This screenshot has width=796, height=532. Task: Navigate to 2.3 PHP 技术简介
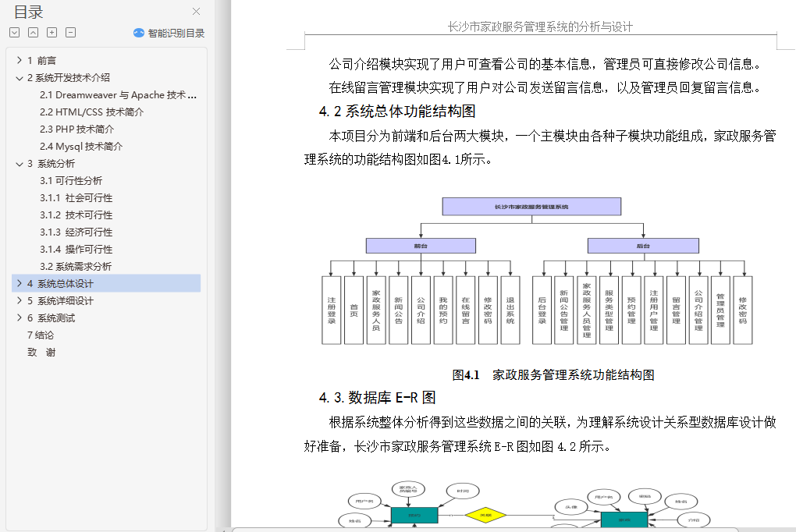[x=76, y=129]
